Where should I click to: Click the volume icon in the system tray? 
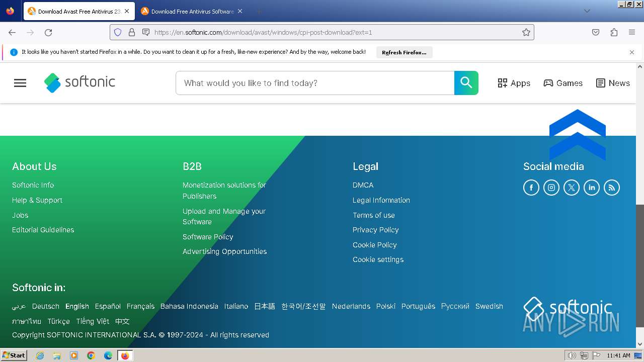coord(572,355)
